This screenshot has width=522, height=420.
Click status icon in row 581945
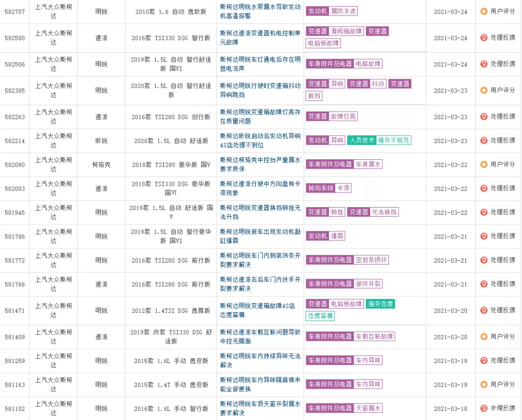(x=484, y=212)
